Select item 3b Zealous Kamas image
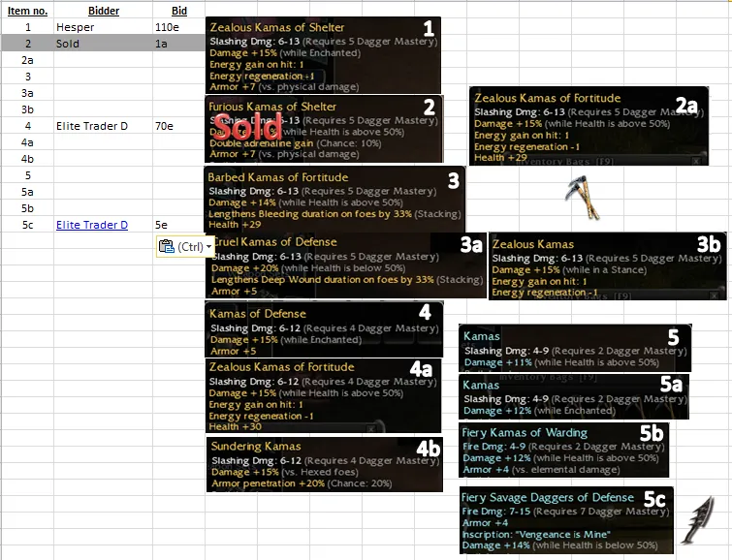 (607, 265)
